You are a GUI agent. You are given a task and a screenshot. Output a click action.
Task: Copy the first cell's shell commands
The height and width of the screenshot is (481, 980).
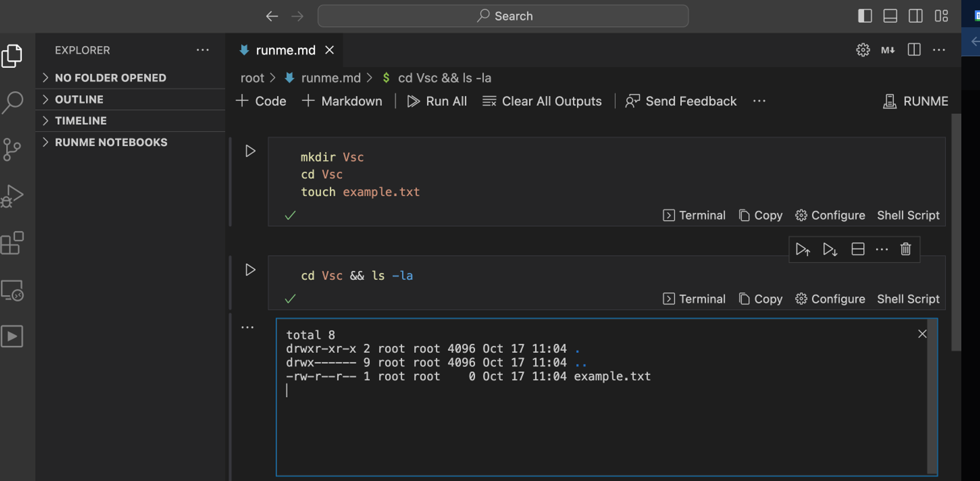pyautogui.click(x=760, y=215)
